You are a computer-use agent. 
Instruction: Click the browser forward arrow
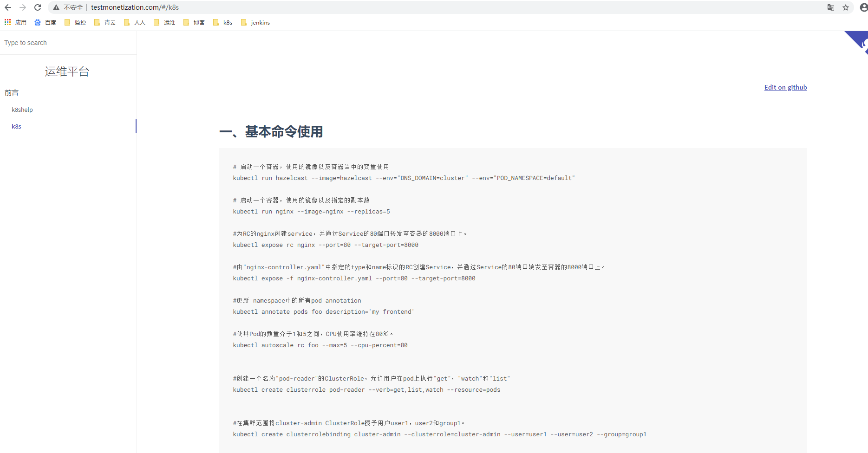click(x=23, y=7)
